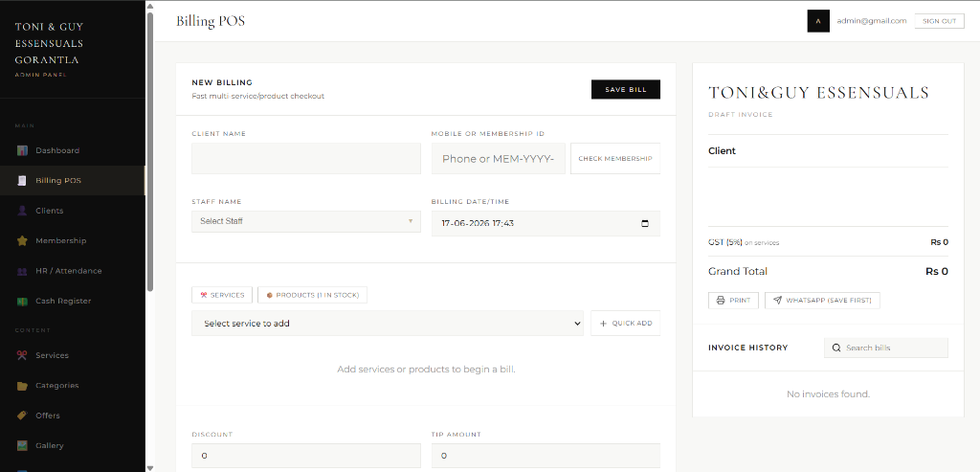Click the Quick Add button
The image size is (980, 472).
coord(625,324)
